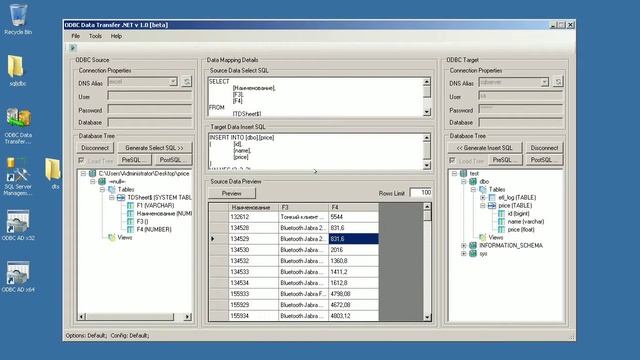Open the target DNS Alias dropdown
The height and width of the screenshot is (360, 640).
coord(544,82)
